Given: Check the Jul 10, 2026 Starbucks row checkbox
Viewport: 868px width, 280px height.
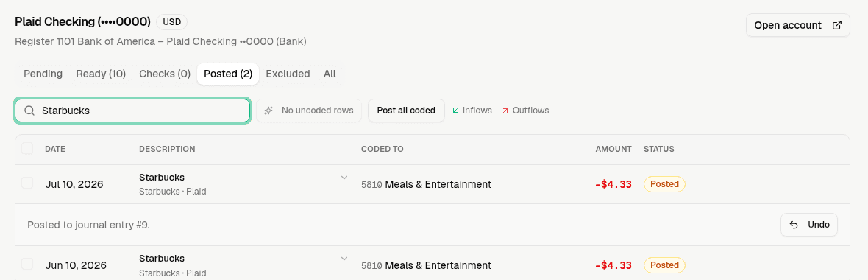Looking at the screenshot, I should tap(27, 183).
